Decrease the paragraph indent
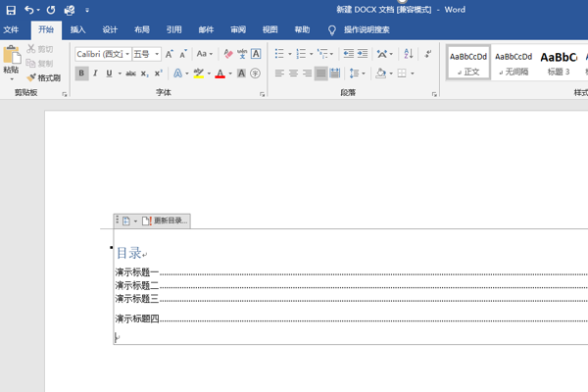The image size is (588, 392). click(x=348, y=54)
